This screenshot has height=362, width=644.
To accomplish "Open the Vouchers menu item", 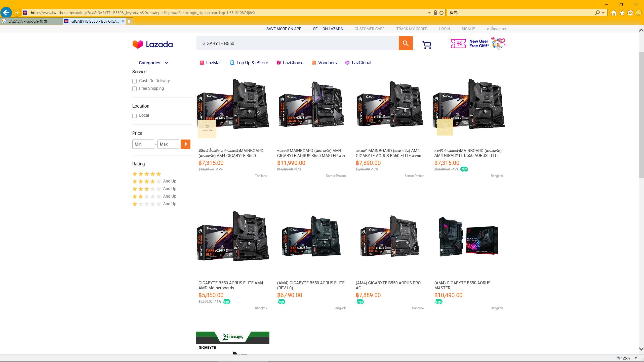I will [x=324, y=63].
